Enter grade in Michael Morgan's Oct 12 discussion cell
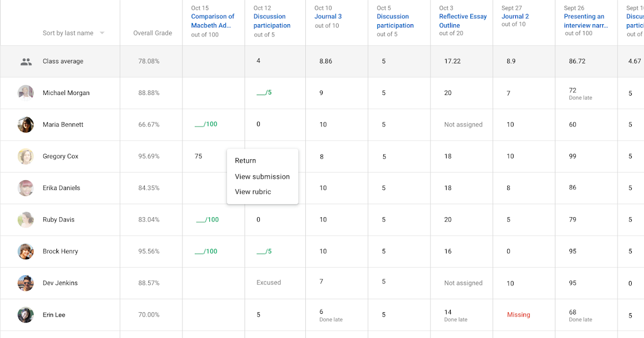This screenshot has height=338, width=644. coord(264,93)
